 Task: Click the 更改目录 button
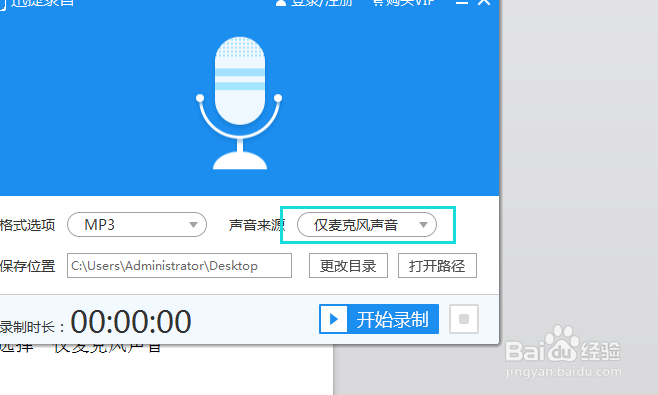coord(348,265)
